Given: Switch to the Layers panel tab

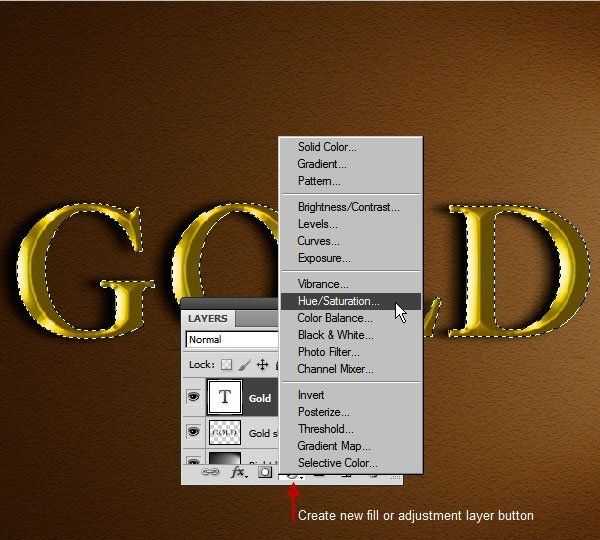Looking at the screenshot, I should [208, 319].
